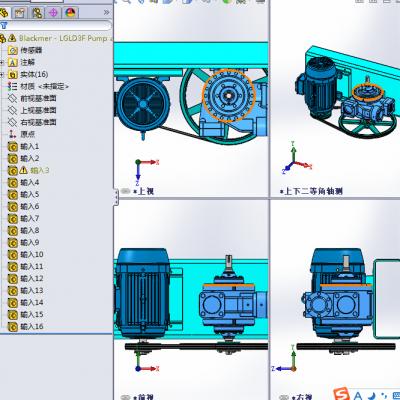
Task: Click the warning icon beside the Blackmer root
Action: point(12,38)
